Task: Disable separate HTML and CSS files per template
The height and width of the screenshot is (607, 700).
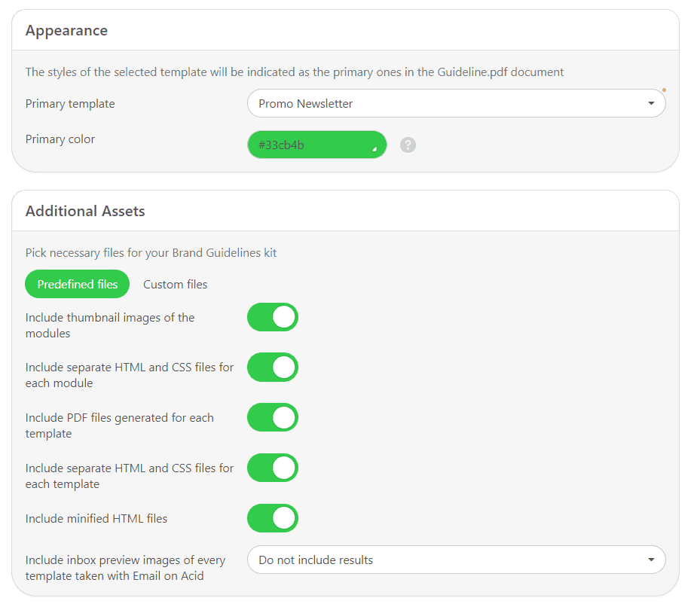Action: click(x=273, y=468)
